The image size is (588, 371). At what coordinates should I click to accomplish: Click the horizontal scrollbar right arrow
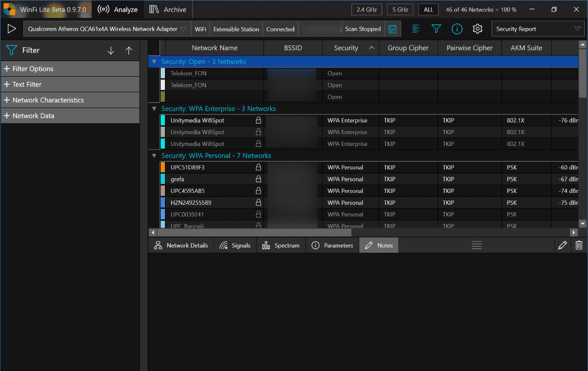coord(574,232)
